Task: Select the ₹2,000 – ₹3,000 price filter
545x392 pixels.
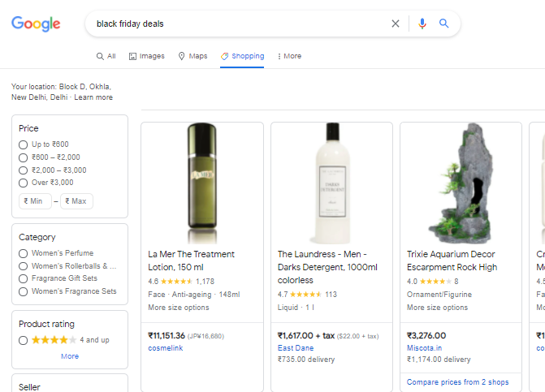Action: click(53, 170)
